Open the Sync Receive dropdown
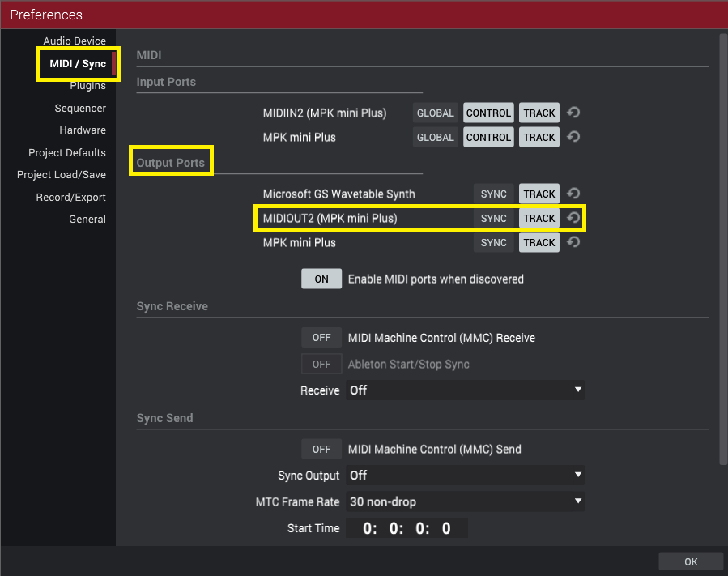Viewport: 728px width, 576px height. 465,390
